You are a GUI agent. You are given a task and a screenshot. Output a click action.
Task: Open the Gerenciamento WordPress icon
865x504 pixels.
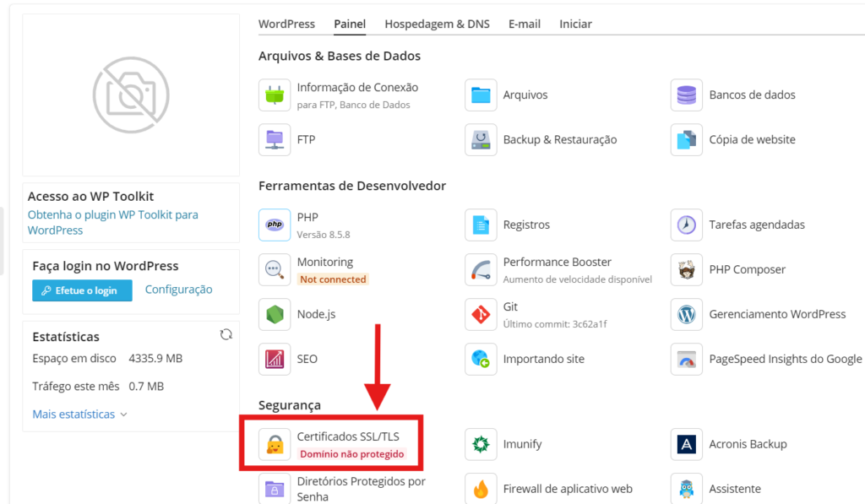point(686,314)
